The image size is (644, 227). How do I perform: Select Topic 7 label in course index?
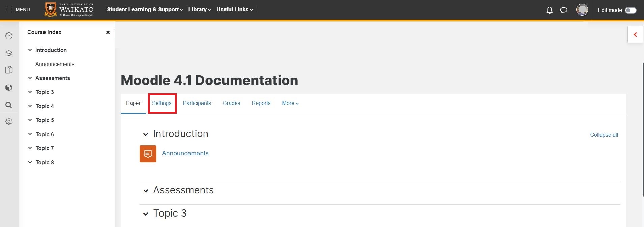45,148
